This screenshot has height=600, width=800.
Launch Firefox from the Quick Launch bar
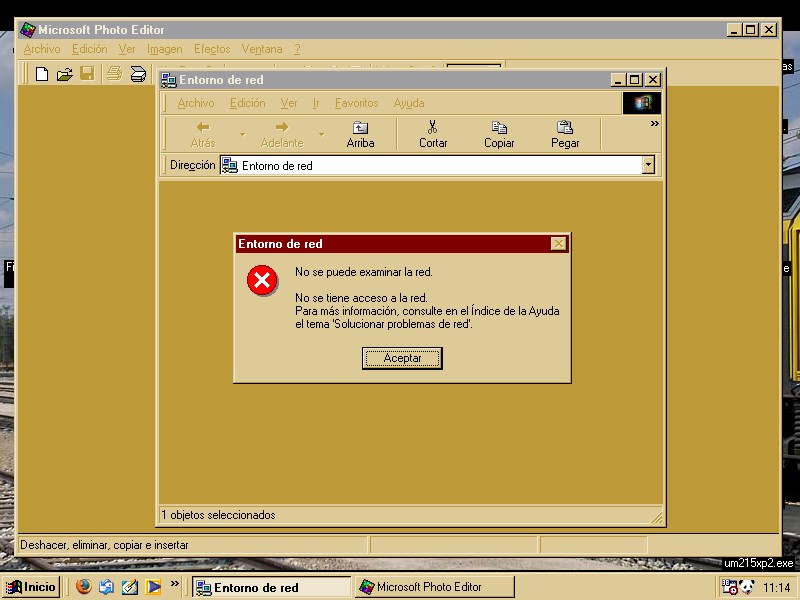[83, 587]
